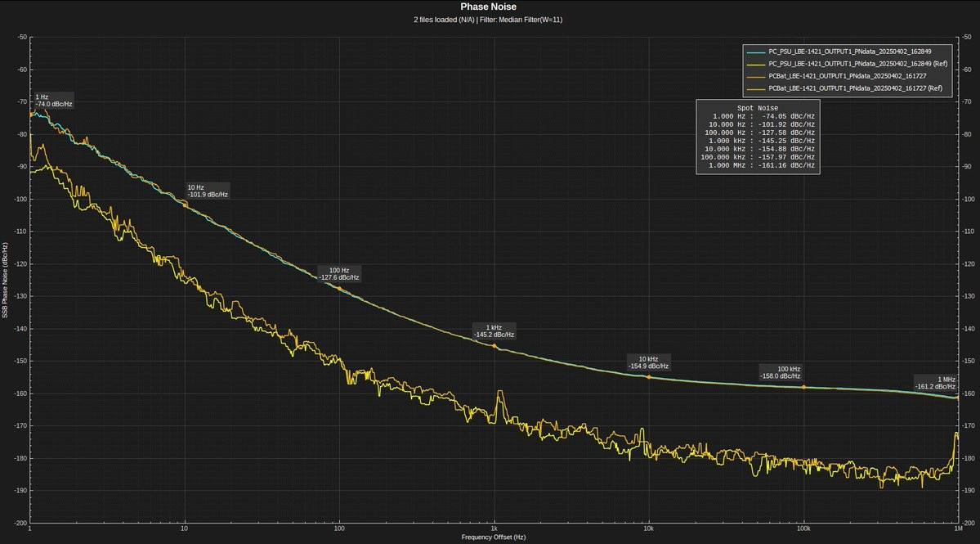Viewport: 980px width, 544px height.
Task: Click the spot noise row 10.000 Hz : -101.92
Action: (x=761, y=124)
